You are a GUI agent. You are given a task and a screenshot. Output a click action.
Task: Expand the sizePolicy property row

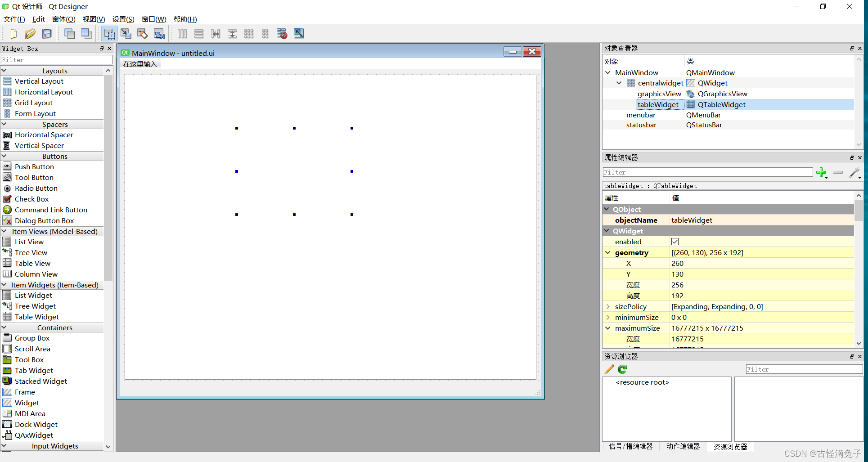point(608,306)
